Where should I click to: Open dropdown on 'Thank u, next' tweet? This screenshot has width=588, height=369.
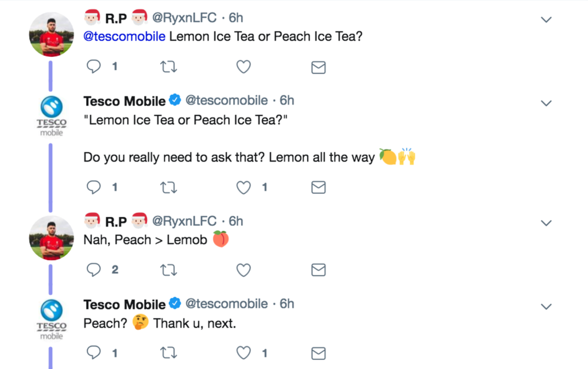[546, 306]
